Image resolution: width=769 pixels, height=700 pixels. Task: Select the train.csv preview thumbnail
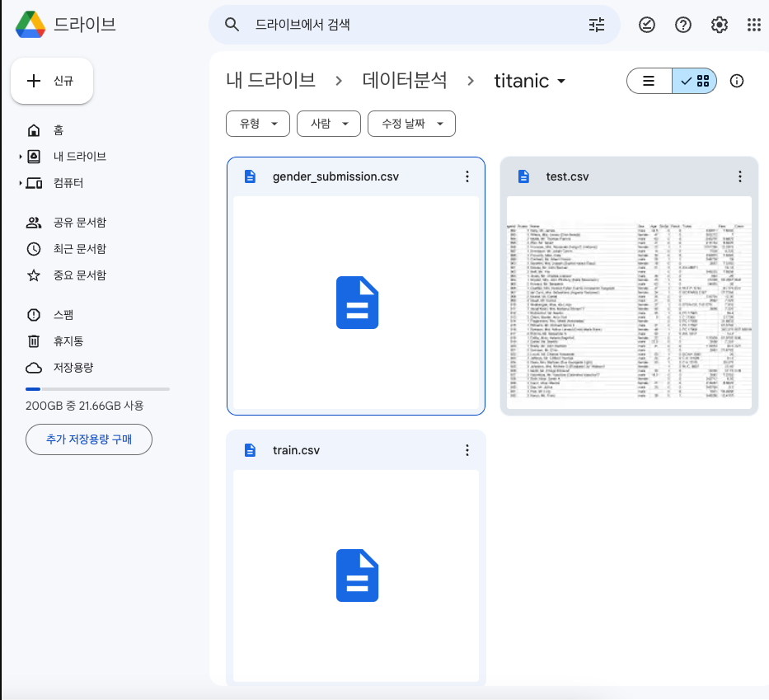tap(356, 576)
